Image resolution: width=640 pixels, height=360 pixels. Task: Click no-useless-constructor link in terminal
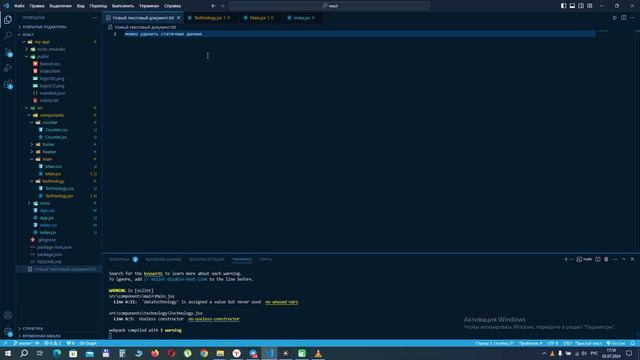(x=214, y=319)
